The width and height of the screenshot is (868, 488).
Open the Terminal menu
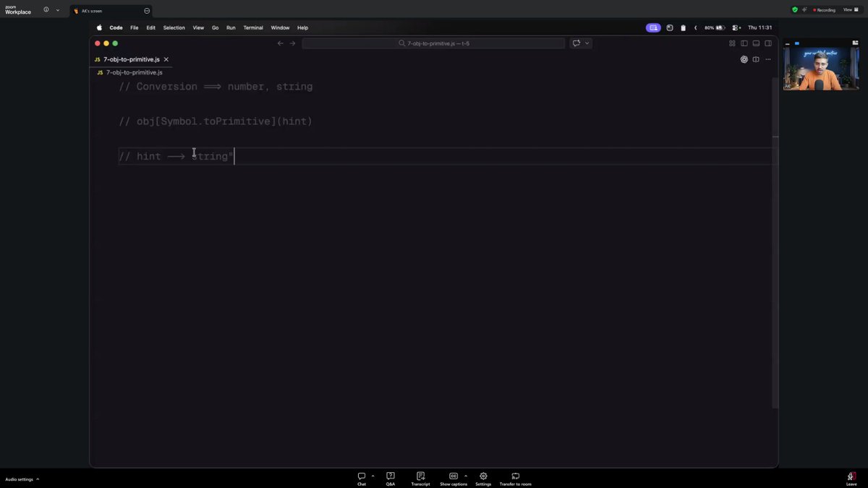pos(253,27)
